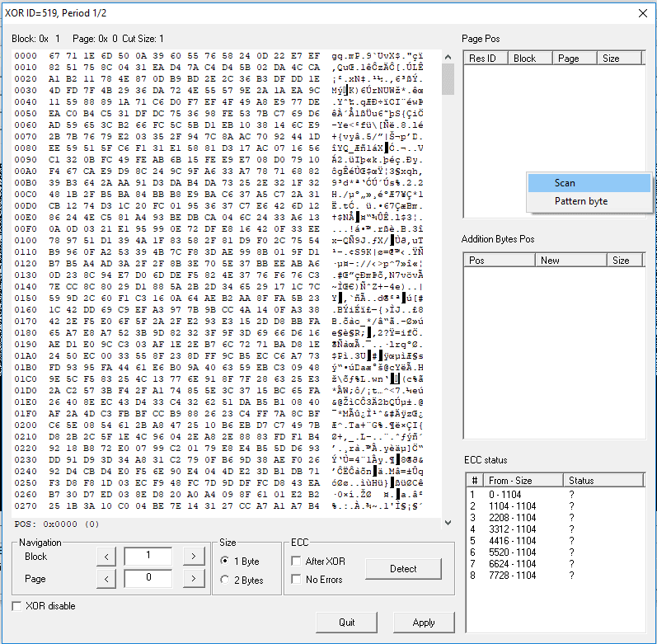
Task: Click the Size column header in Page Pos
Action: (x=619, y=59)
